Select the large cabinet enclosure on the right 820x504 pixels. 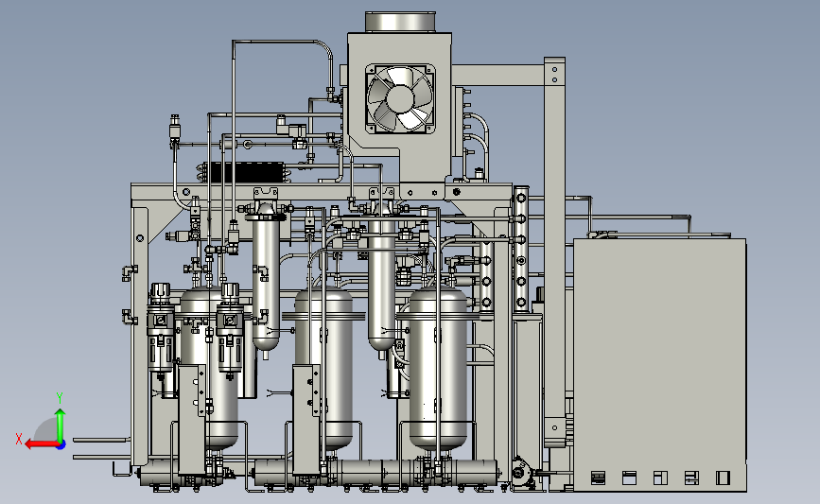(x=660, y=365)
